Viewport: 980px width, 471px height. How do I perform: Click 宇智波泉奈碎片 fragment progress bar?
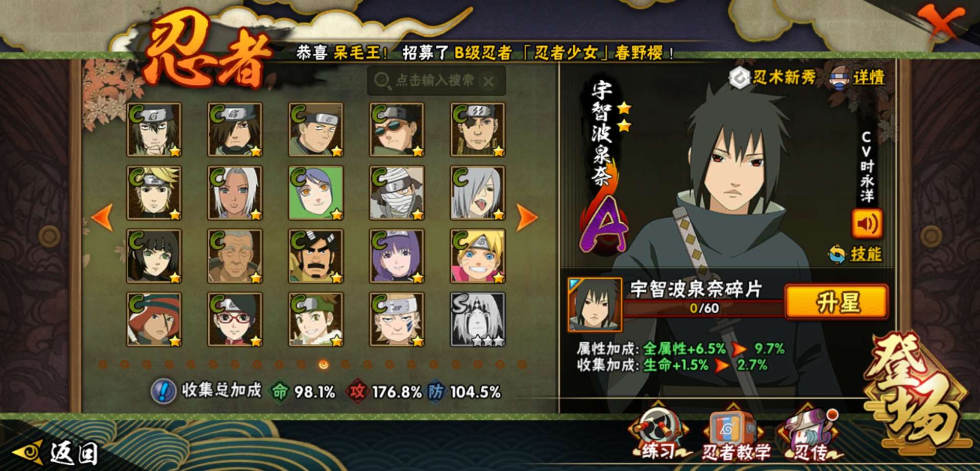703,308
